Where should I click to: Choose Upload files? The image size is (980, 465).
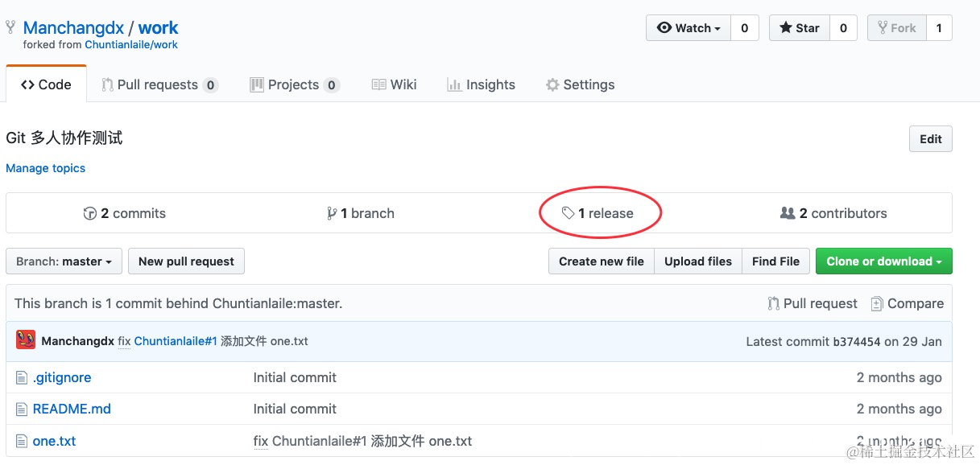point(698,261)
